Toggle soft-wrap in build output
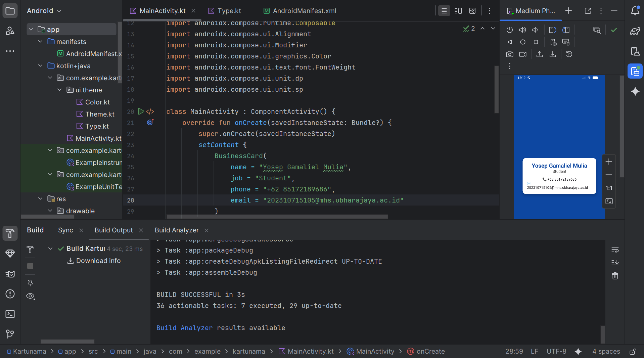 [615, 250]
